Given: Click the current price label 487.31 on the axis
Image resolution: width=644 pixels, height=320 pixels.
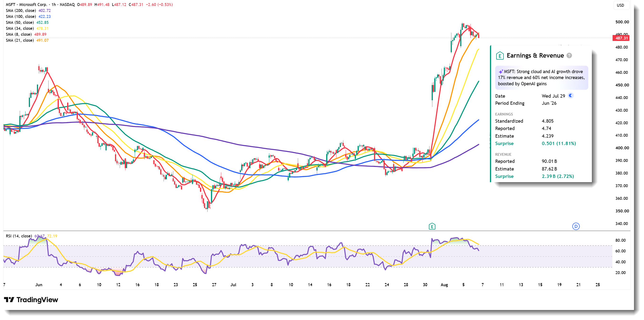Looking at the screenshot, I should point(621,38).
